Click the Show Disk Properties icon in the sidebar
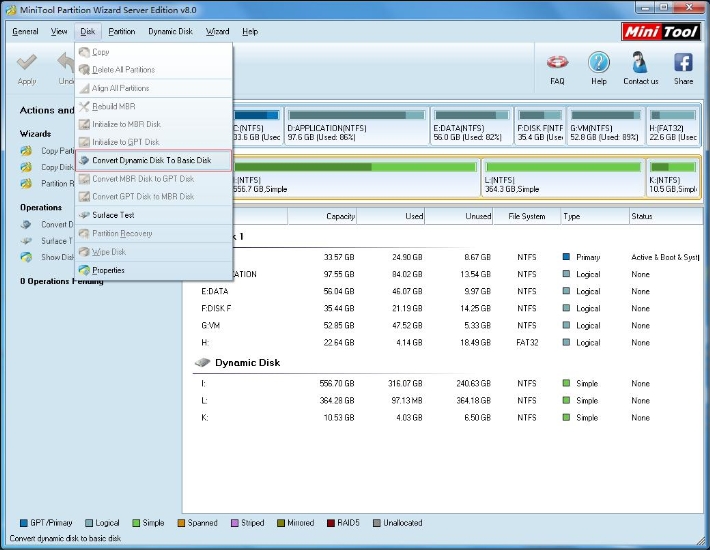Screen dimensions: 710x550 click(x=26, y=257)
